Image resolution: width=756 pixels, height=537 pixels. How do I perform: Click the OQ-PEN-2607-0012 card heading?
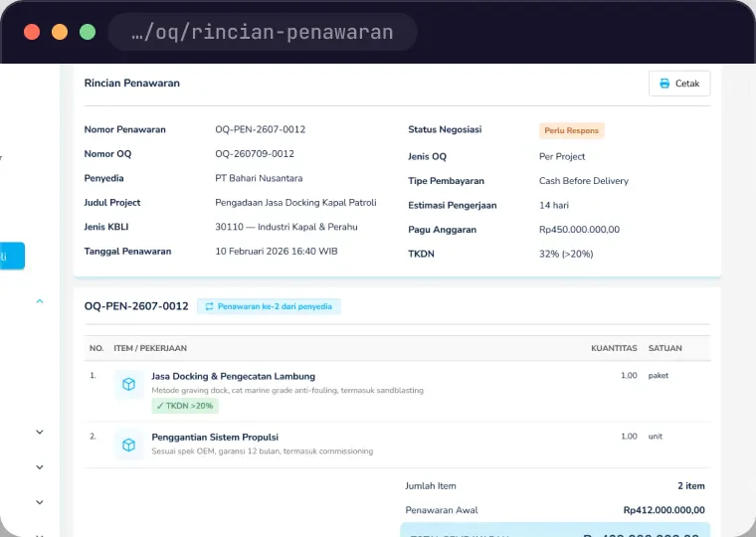coord(136,306)
